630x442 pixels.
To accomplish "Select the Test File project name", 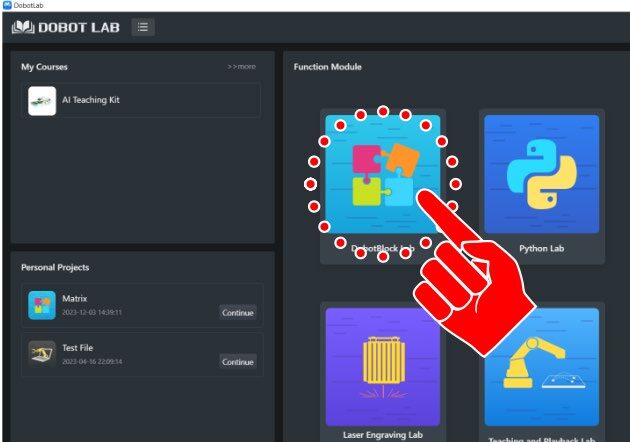I will click(78, 348).
